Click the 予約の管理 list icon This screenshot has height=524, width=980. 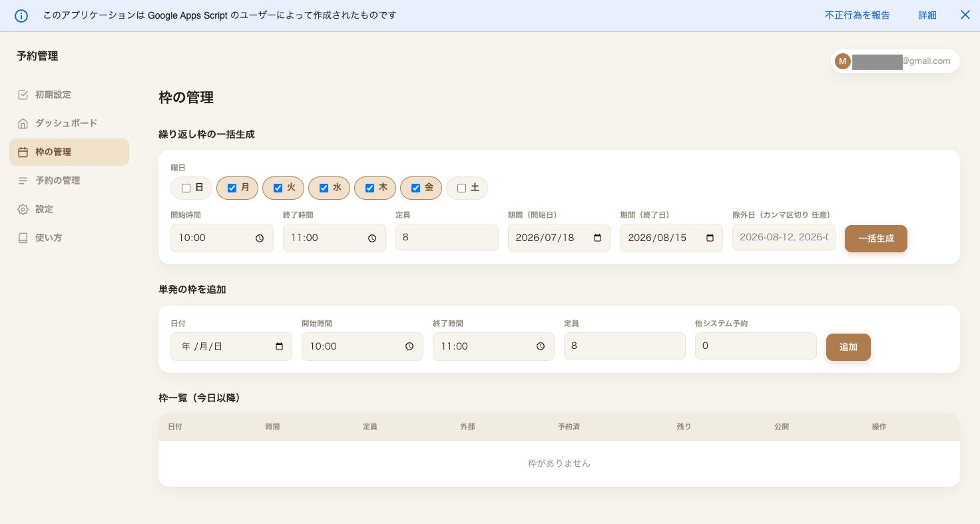pos(23,180)
